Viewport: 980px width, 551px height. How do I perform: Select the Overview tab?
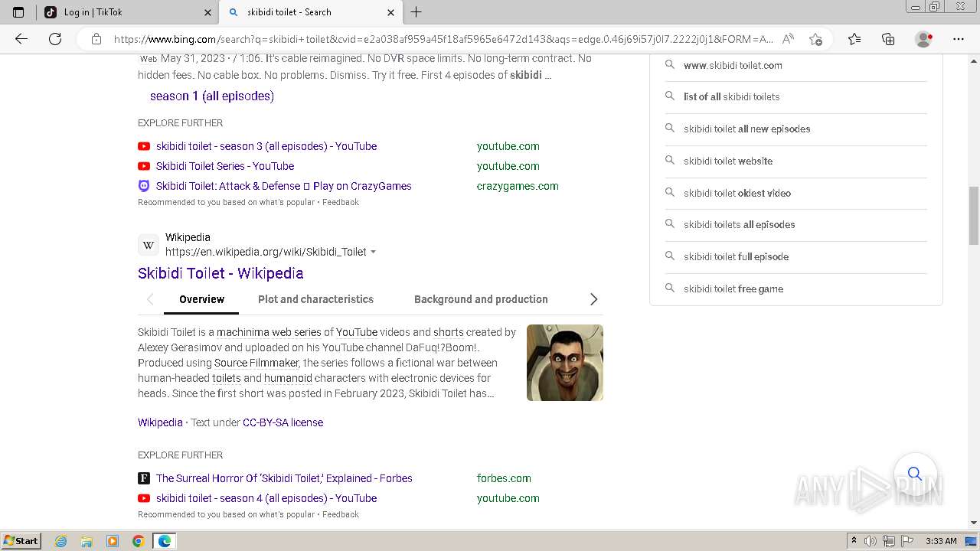click(x=201, y=299)
